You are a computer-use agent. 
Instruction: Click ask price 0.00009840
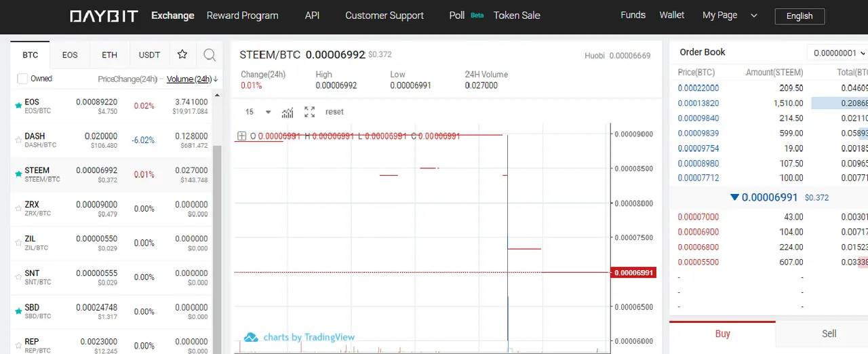click(698, 118)
